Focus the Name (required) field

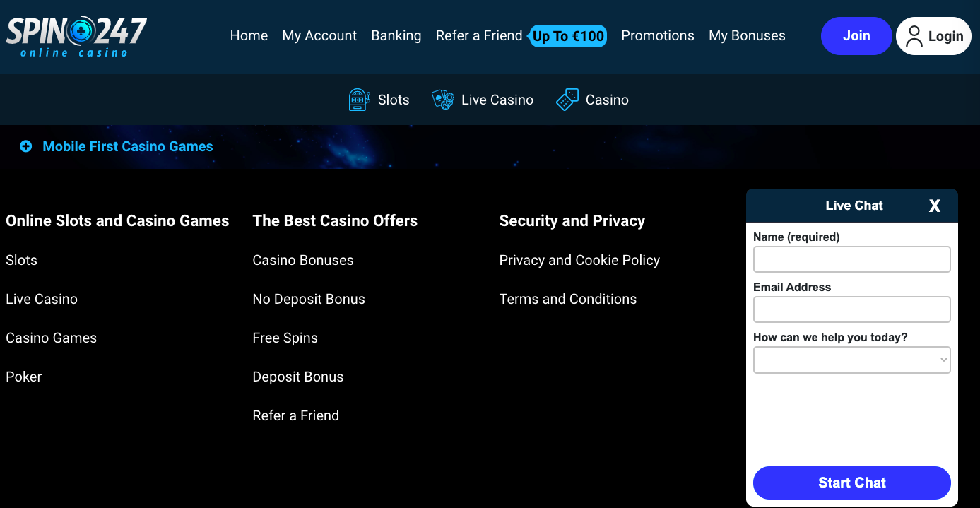(851, 259)
